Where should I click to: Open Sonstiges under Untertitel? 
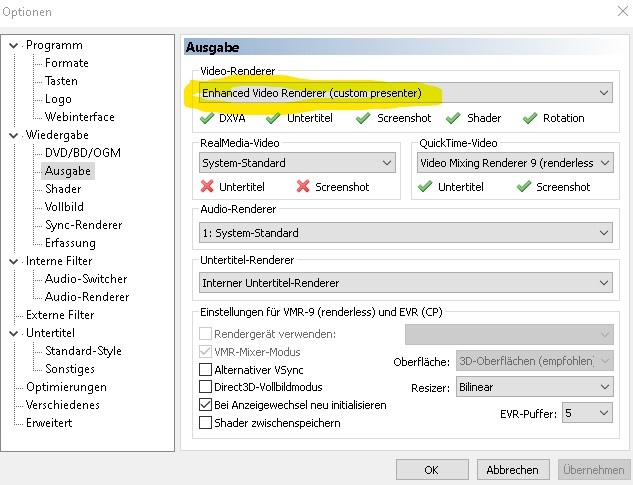(70, 369)
